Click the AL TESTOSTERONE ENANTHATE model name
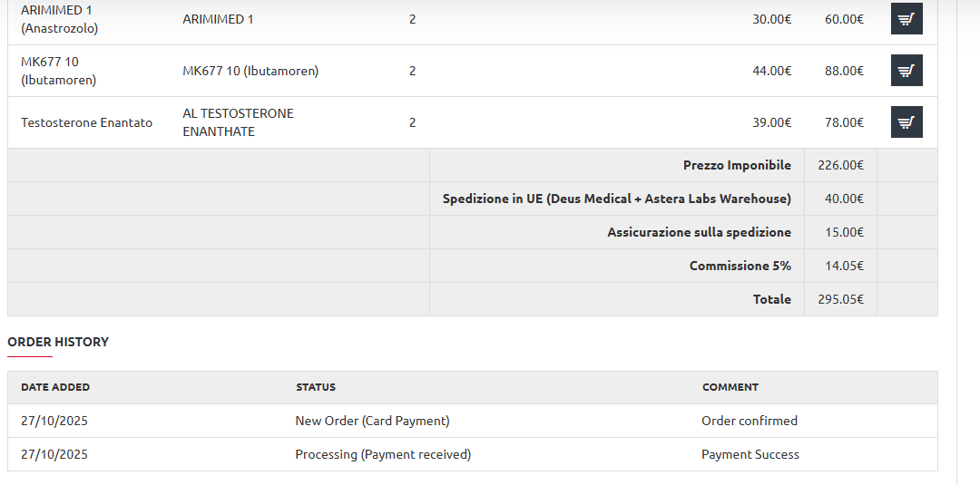The width and height of the screenshot is (980, 485). (x=238, y=122)
